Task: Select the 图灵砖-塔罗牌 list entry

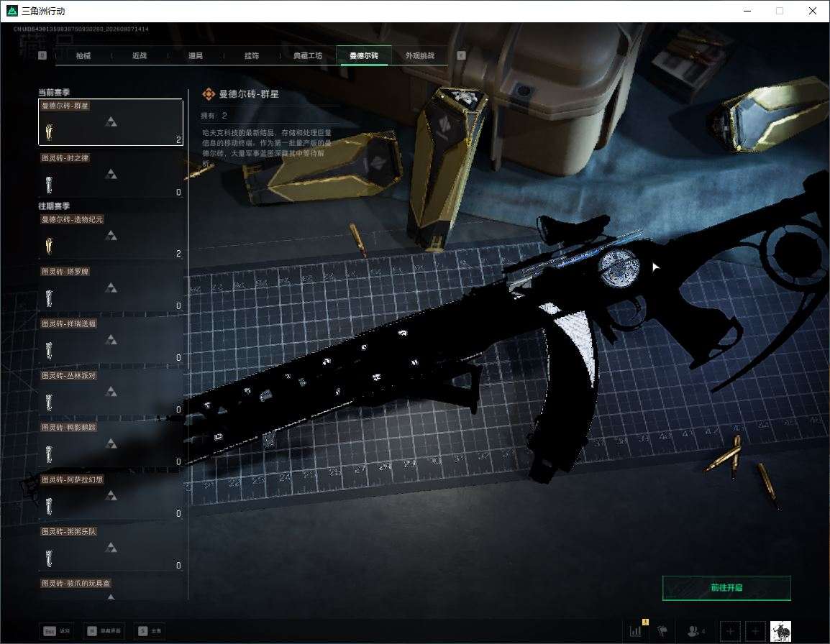Action: [x=111, y=288]
